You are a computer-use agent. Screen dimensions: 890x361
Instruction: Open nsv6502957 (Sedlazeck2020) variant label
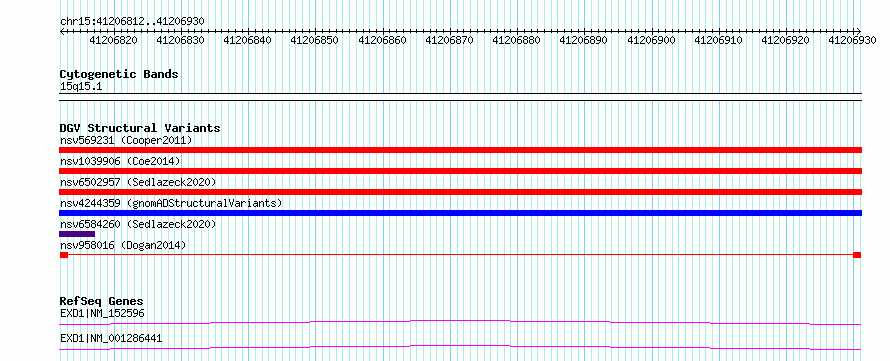[x=138, y=182]
